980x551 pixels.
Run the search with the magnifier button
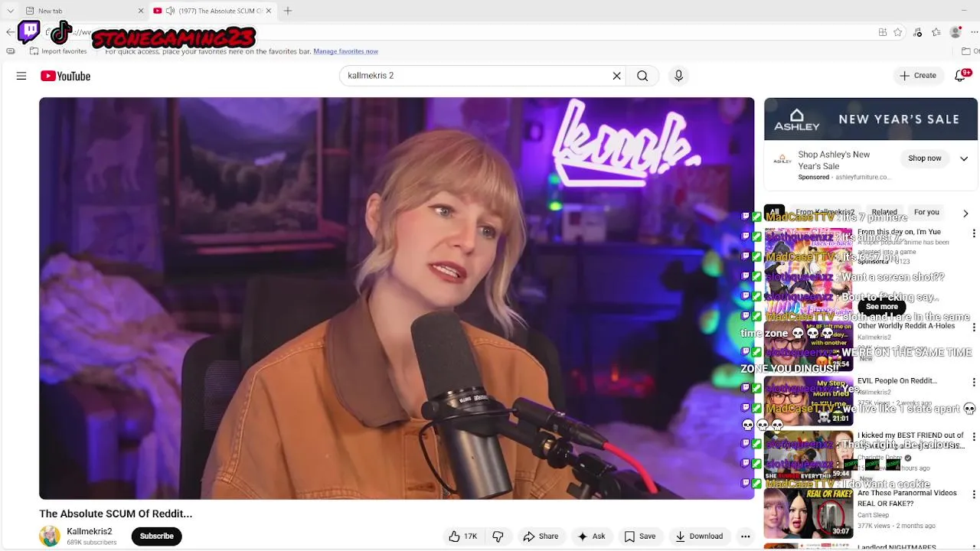pyautogui.click(x=642, y=76)
